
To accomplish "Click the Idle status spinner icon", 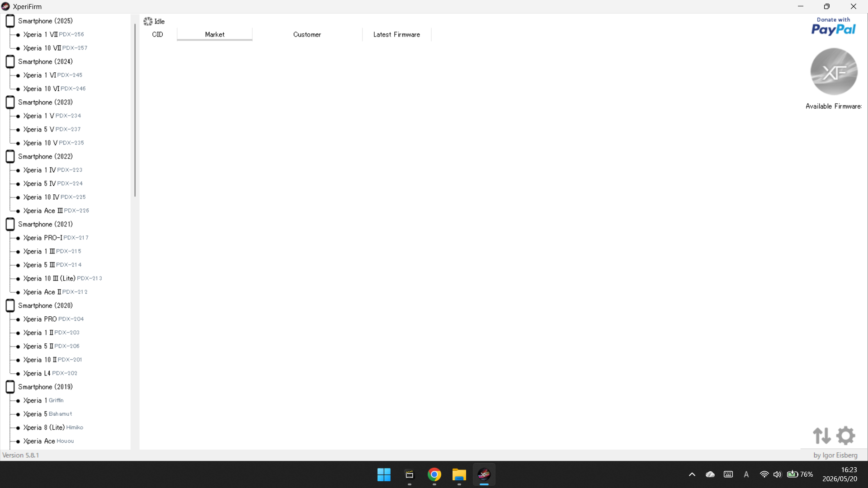I will click(x=148, y=21).
